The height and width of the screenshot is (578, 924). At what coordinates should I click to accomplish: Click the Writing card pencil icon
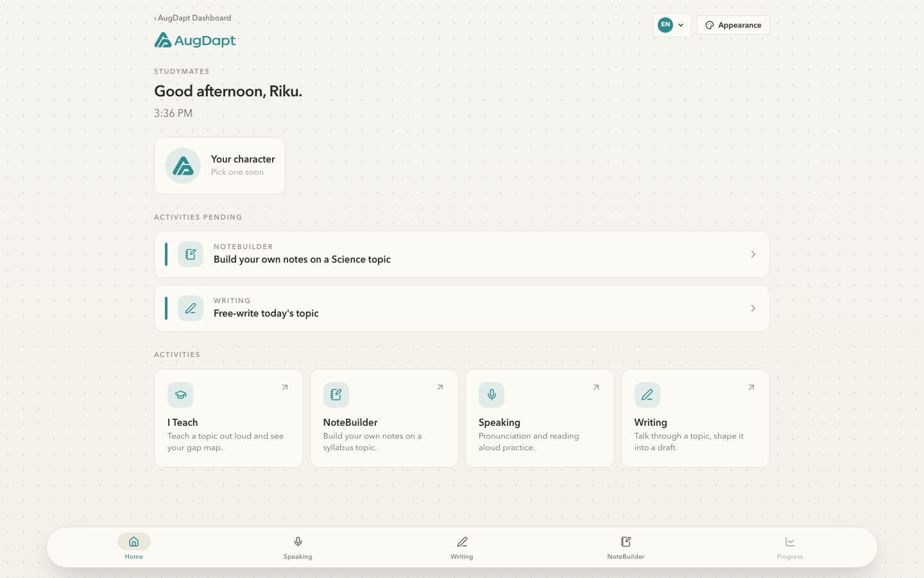[x=647, y=395]
